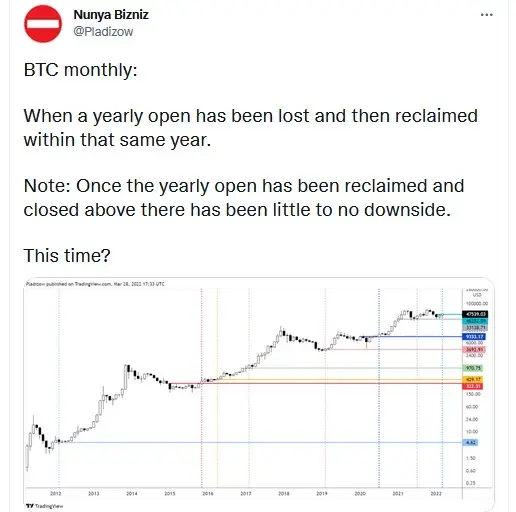
Task: Open the Nunya Bizniz profile name
Action: [x=111, y=15]
